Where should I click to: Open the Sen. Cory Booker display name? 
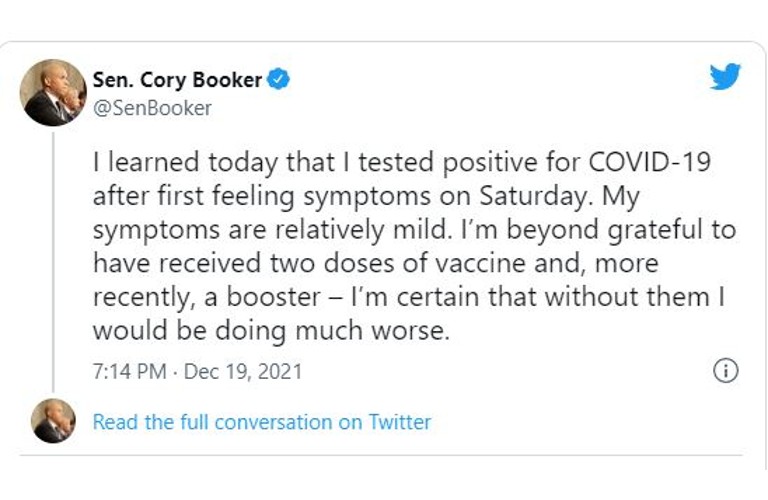coord(177,80)
